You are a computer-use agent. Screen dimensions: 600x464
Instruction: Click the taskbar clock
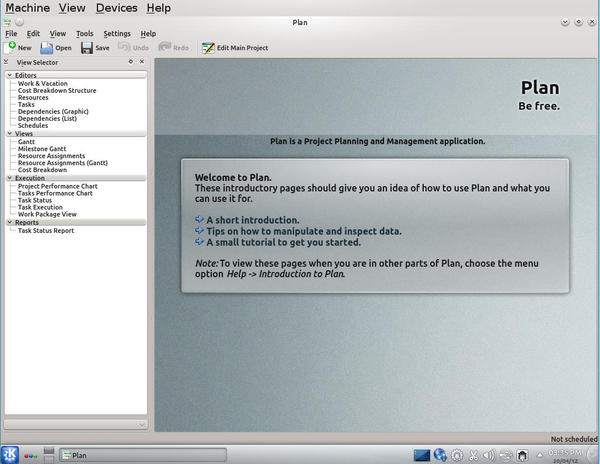pos(565,456)
